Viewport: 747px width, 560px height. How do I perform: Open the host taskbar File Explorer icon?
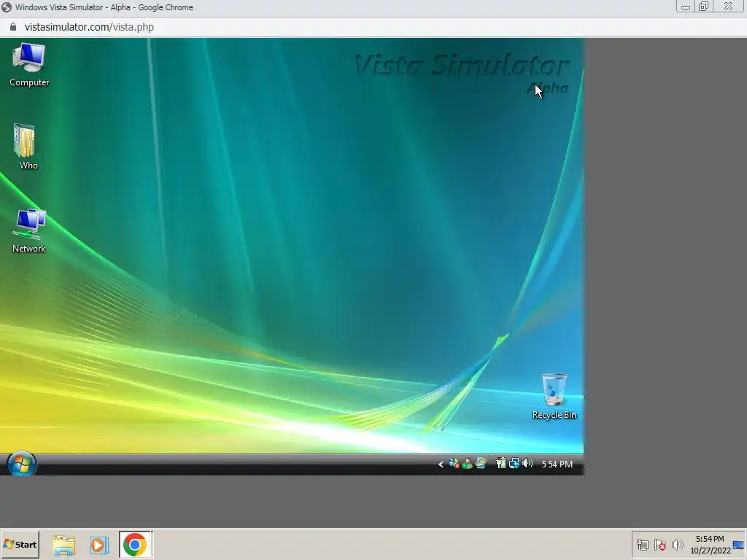[63, 545]
